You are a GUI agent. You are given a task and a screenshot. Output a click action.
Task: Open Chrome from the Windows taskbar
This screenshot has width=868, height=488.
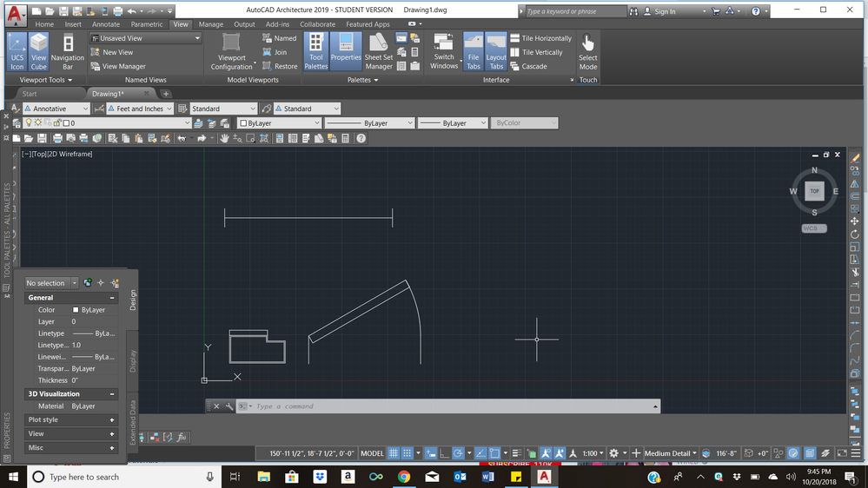click(403, 477)
